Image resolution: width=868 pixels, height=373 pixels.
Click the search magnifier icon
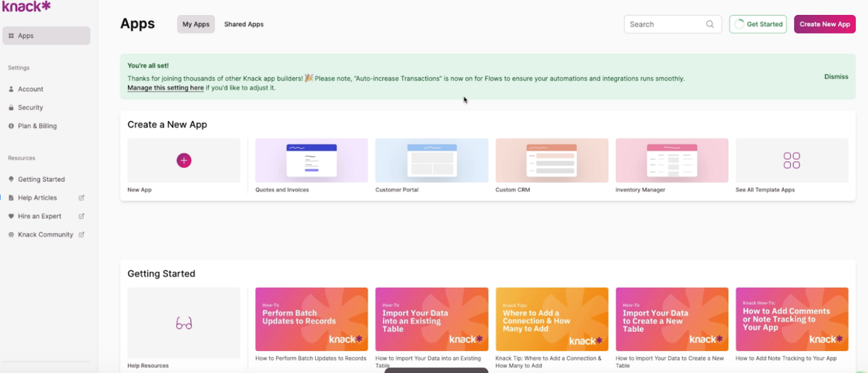(710, 24)
